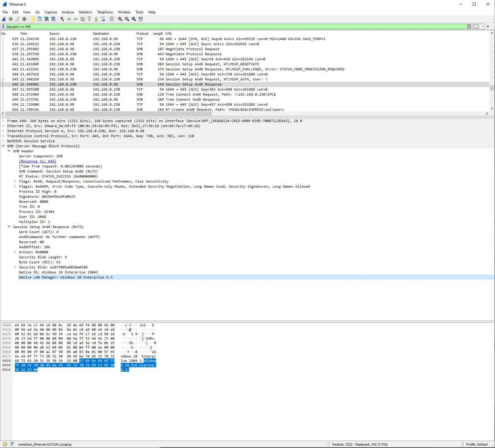This screenshot has height=448, width=495.
Task: Open the Statistics menu
Action: 85,12
